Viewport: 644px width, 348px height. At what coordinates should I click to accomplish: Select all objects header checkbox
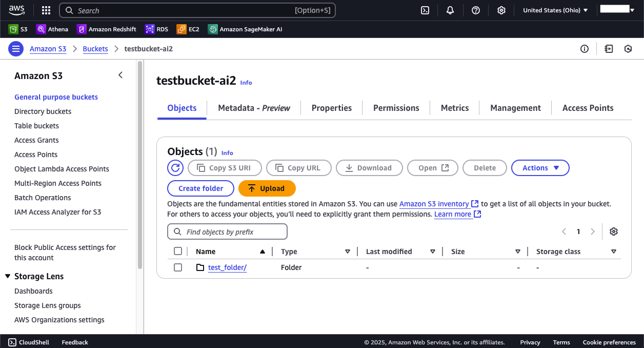tap(178, 251)
